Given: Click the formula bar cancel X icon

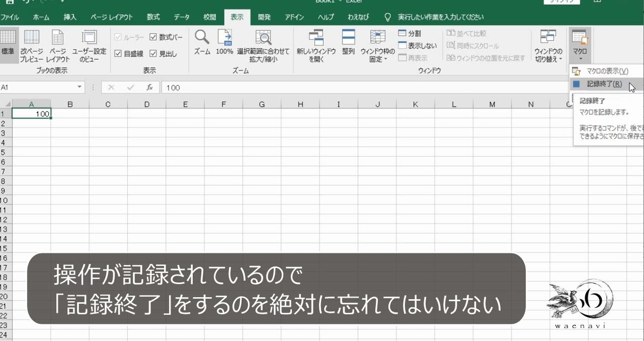Looking at the screenshot, I should click(x=112, y=88).
